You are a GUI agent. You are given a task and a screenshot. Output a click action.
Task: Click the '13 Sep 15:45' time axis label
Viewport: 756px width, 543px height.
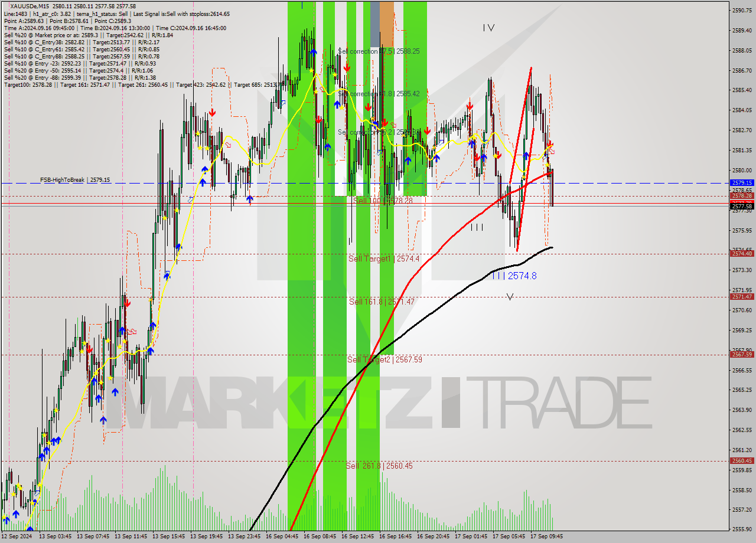point(168,537)
